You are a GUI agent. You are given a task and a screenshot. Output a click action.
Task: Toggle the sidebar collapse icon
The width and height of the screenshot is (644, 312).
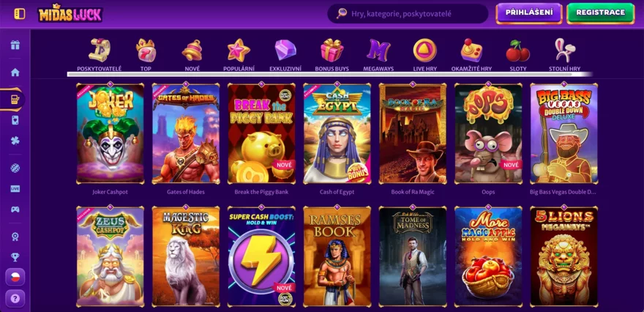pos(19,14)
